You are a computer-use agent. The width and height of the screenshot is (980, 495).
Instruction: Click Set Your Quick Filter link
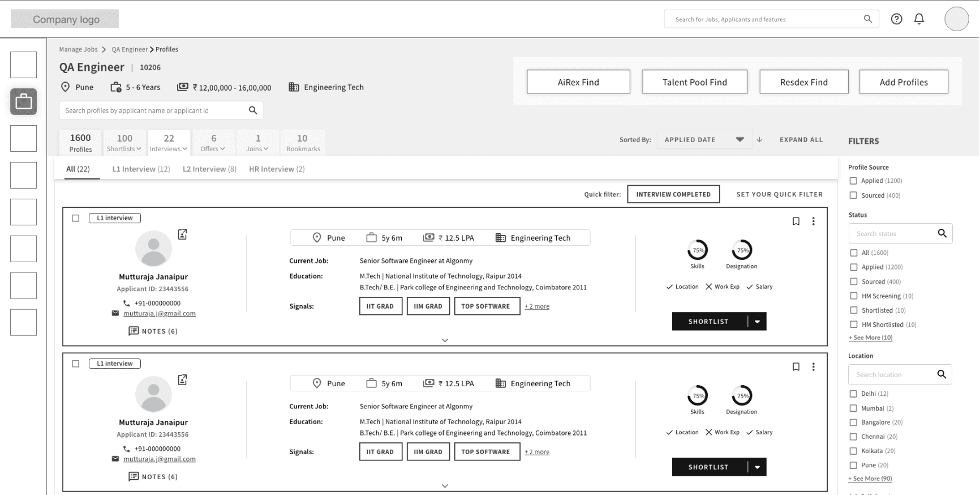coord(780,194)
